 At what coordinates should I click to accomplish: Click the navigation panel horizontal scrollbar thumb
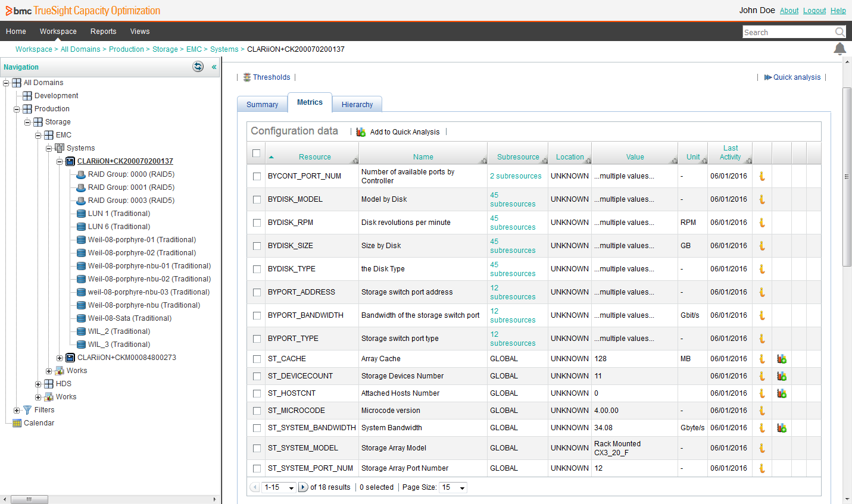(x=29, y=499)
